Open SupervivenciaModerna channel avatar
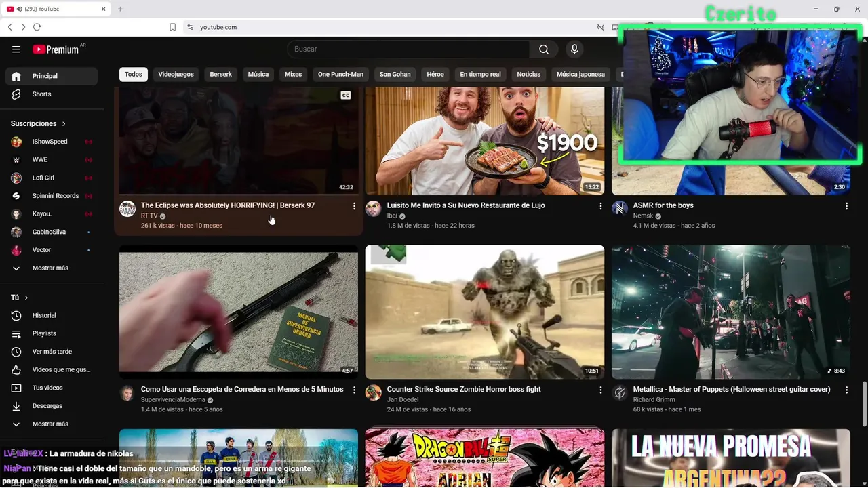Screen dimensions: 868x488 [x=127, y=393]
